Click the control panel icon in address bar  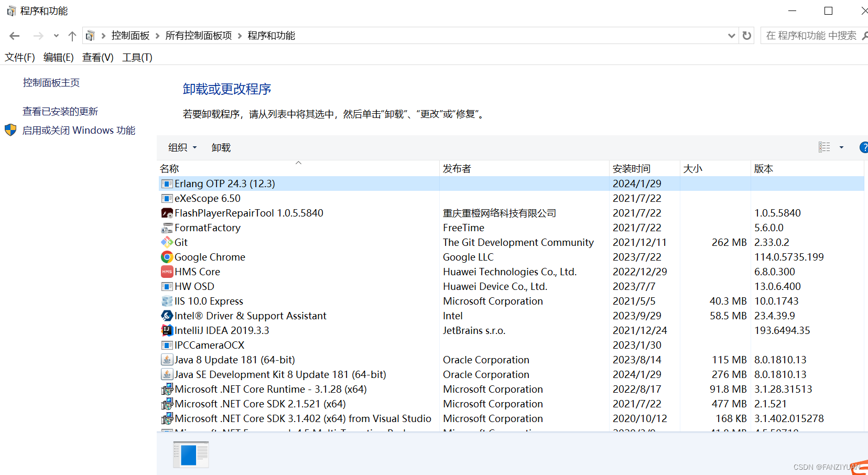coord(90,36)
